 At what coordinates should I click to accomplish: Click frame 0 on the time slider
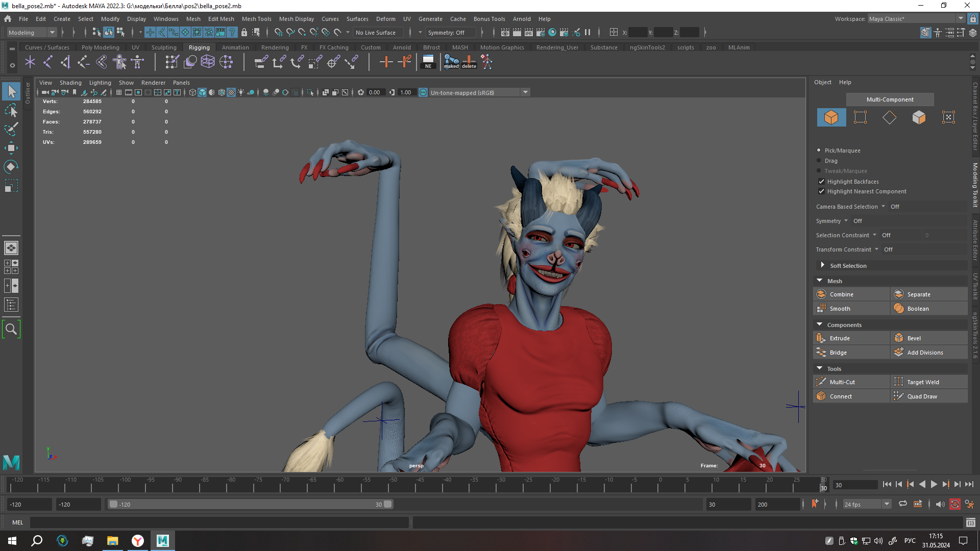(x=660, y=485)
